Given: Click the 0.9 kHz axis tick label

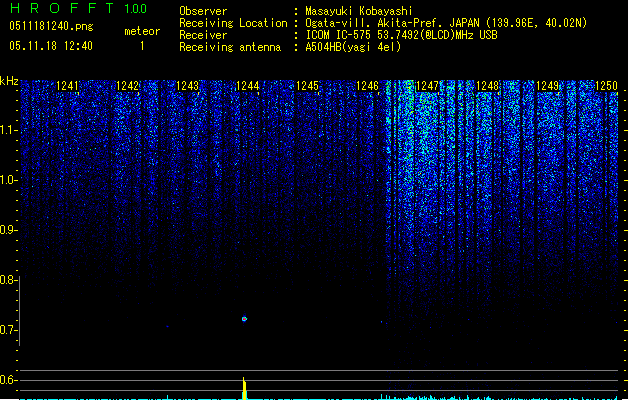Looking at the screenshot, I should tap(8, 230).
